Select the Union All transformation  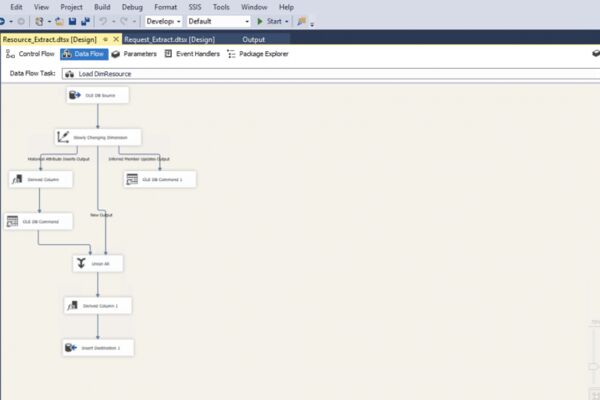(x=98, y=263)
